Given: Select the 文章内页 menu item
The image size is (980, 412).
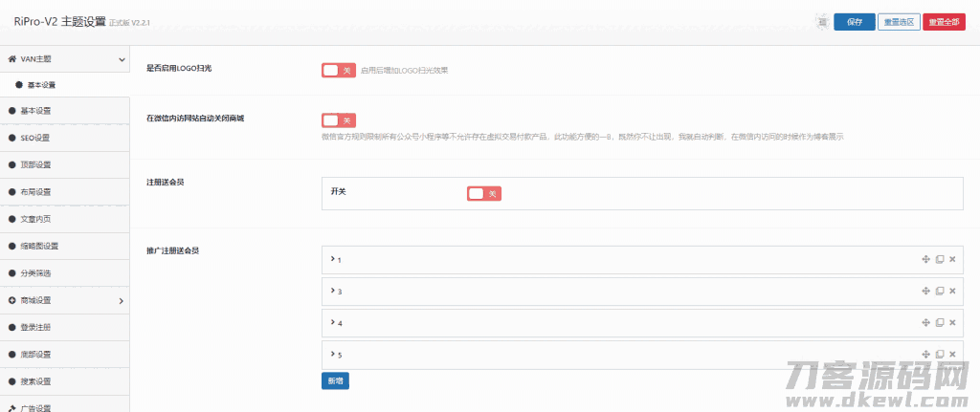Looking at the screenshot, I should (x=65, y=219).
